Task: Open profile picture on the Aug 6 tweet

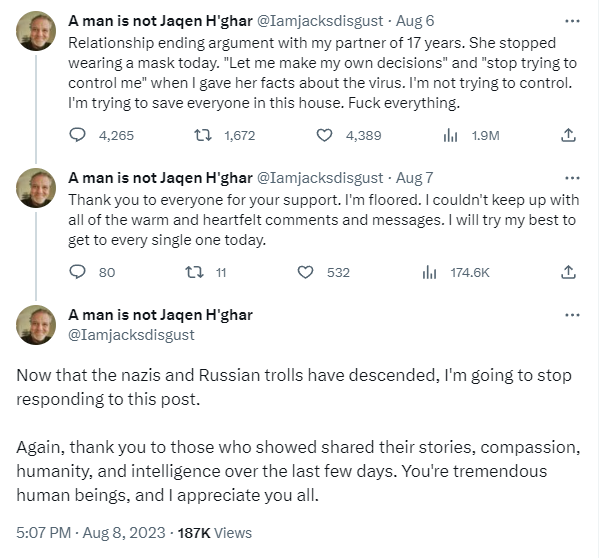Action: [36, 31]
